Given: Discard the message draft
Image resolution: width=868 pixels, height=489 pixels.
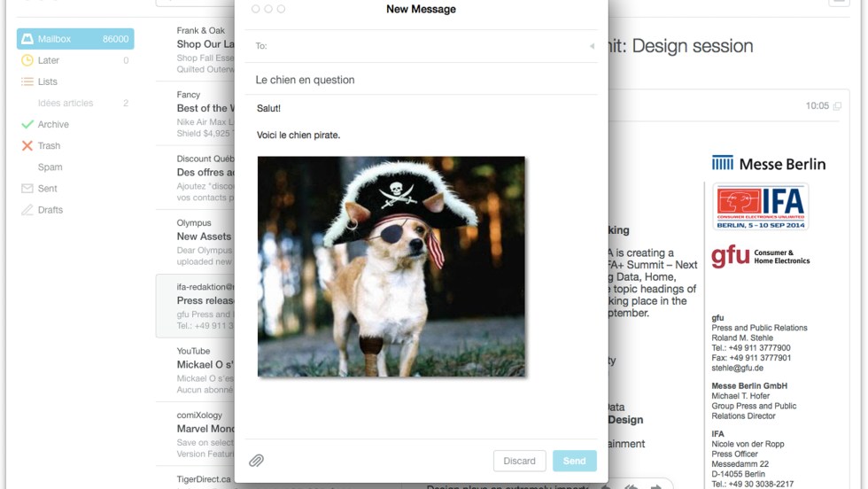Looking at the screenshot, I should coord(519,461).
